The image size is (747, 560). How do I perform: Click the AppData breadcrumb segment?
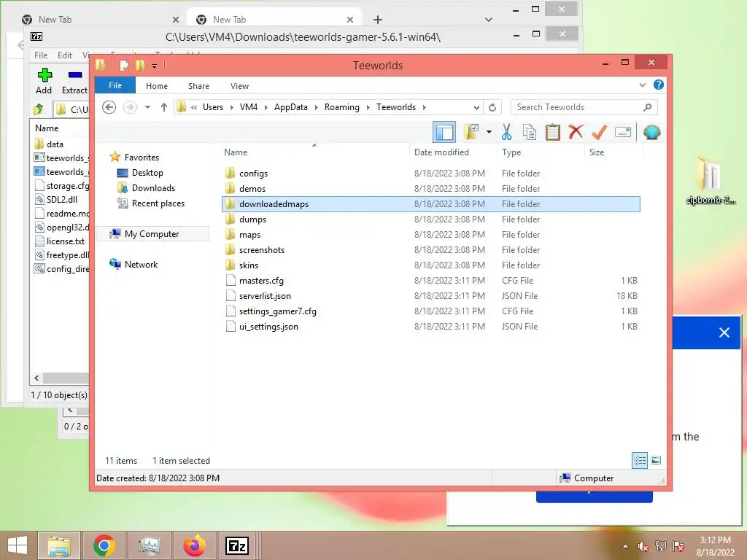click(x=290, y=107)
